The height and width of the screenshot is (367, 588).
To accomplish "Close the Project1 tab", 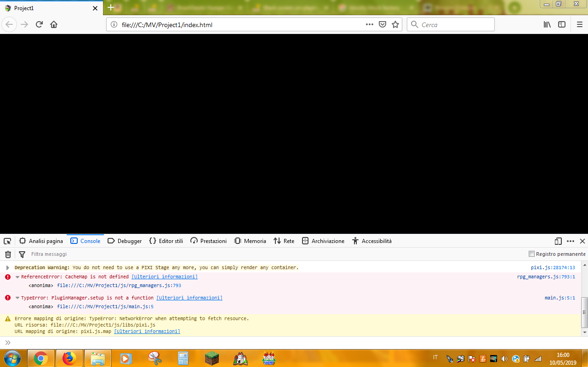I will pos(95,8).
